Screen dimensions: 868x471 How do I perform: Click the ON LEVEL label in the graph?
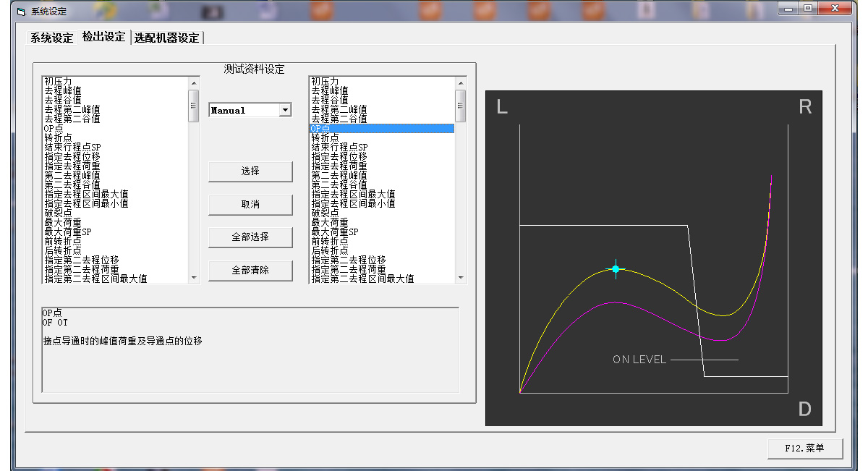[639, 360]
